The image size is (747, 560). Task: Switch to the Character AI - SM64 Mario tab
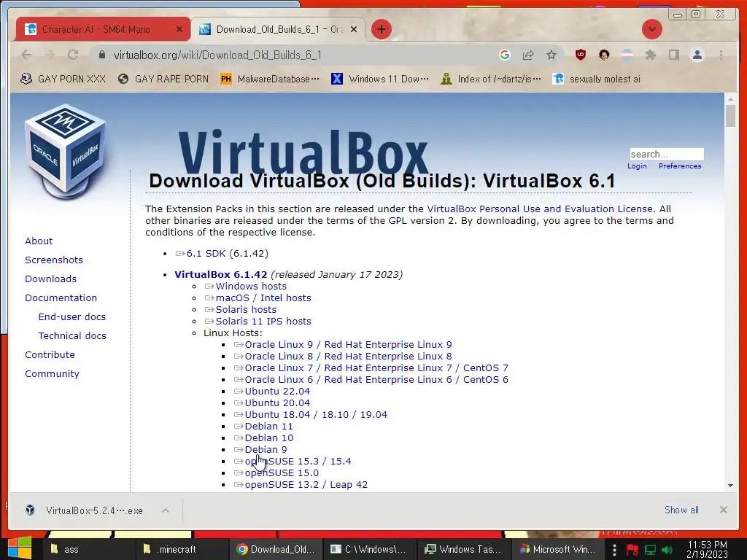click(x=102, y=29)
